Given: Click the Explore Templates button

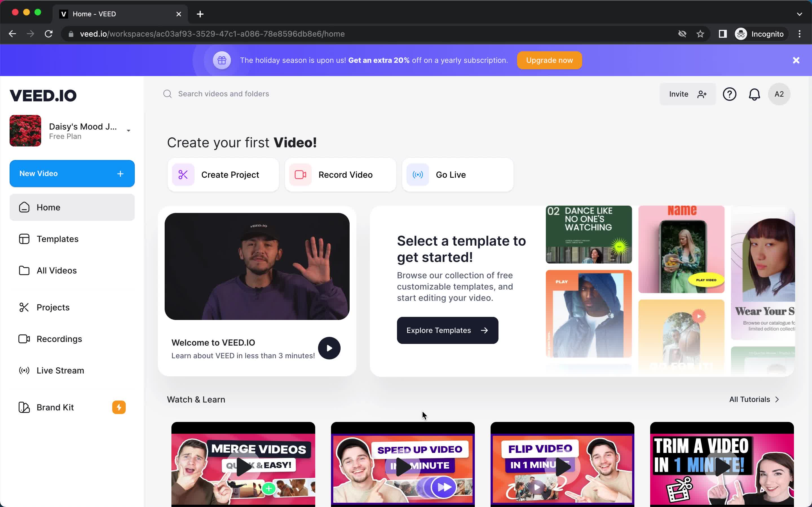Looking at the screenshot, I should (447, 330).
